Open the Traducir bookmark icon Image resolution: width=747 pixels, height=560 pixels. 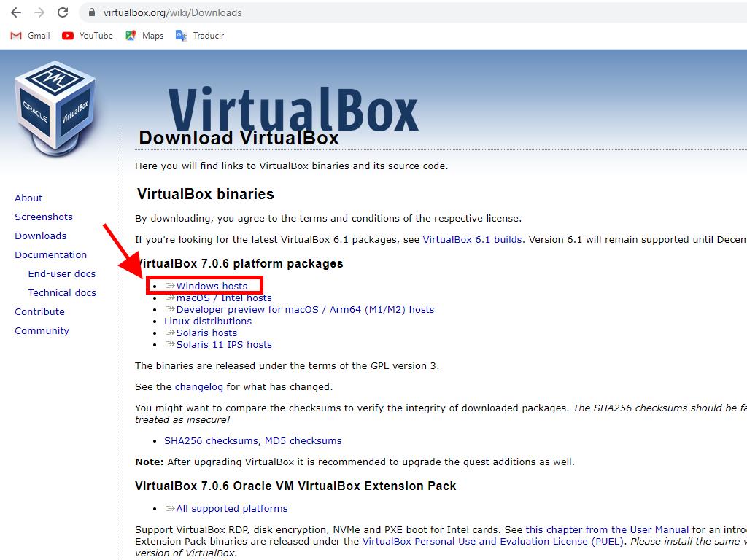[181, 36]
